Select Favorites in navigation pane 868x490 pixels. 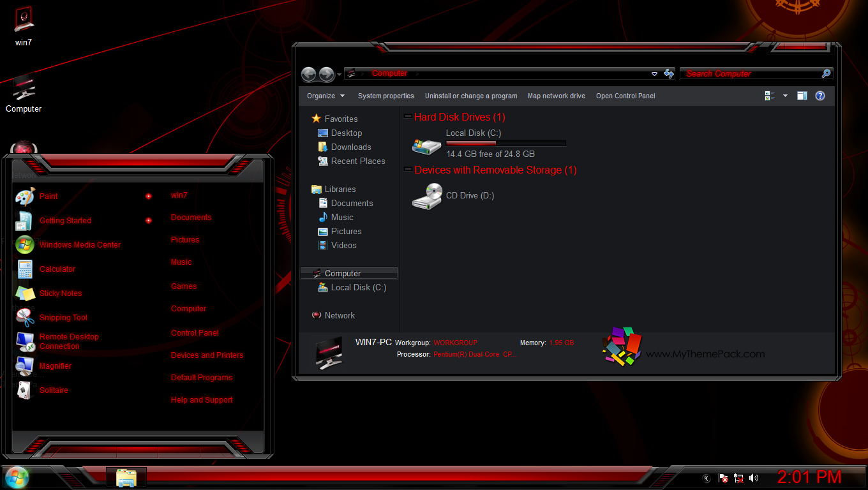point(334,119)
